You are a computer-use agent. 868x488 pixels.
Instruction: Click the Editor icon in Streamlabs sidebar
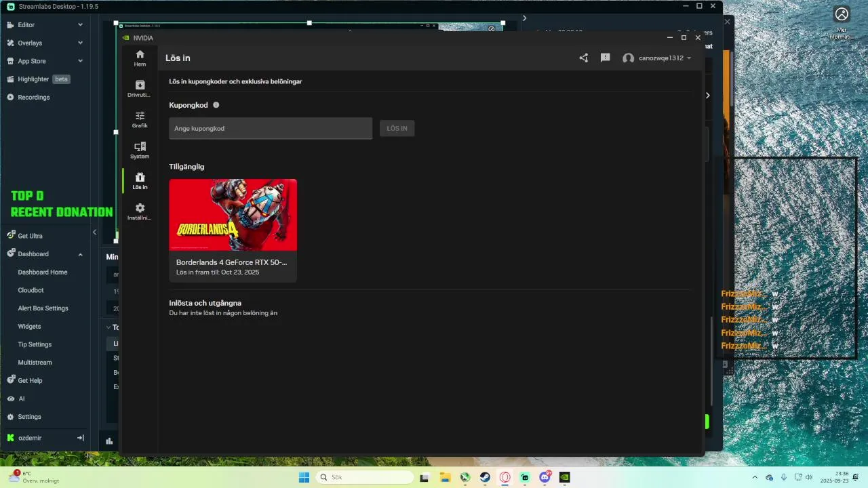pos(11,25)
